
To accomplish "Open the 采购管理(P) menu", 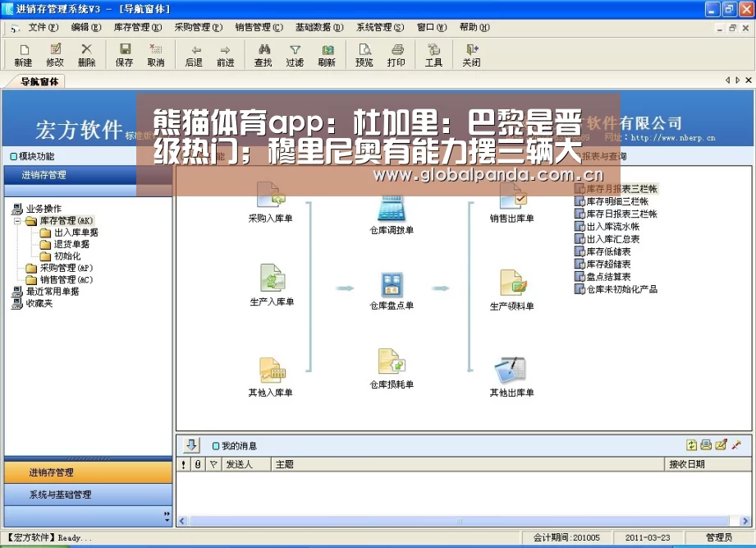I will point(199,27).
